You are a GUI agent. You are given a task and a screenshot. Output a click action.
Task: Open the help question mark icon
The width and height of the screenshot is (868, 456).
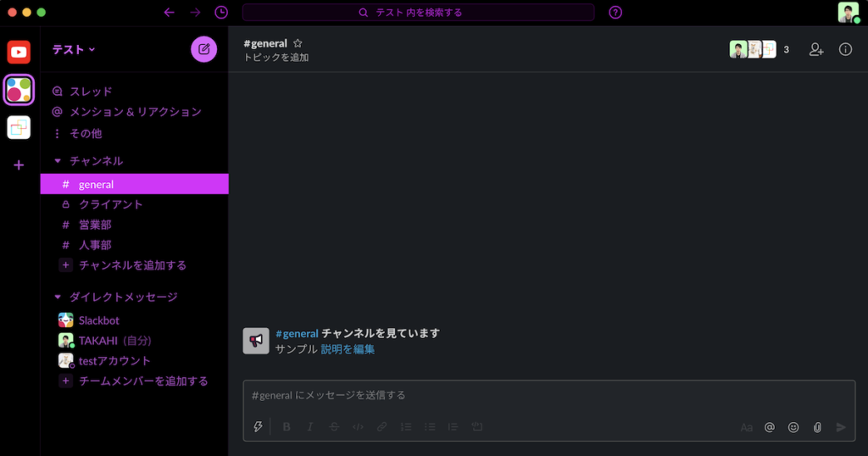coord(615,12)
